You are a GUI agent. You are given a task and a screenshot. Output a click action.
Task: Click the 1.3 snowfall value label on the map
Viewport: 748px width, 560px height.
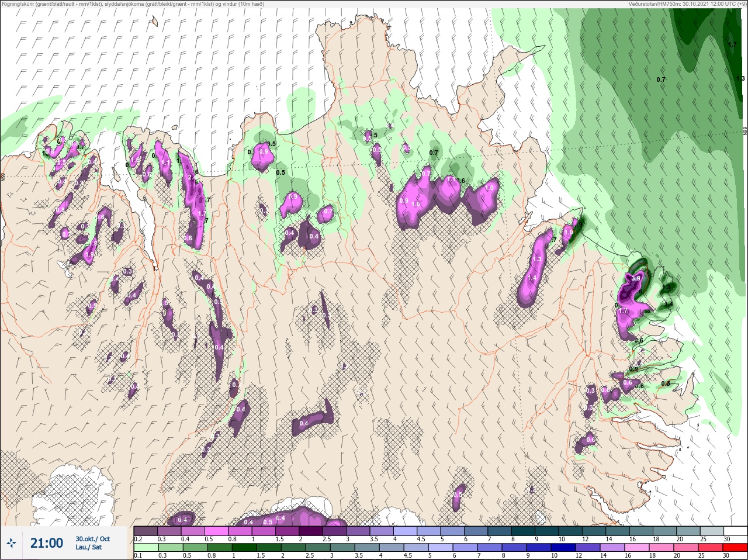point(537,259)
